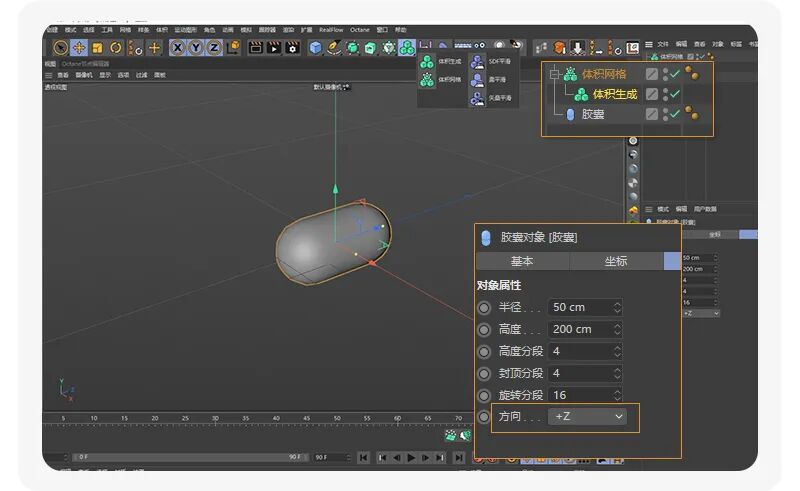Viewport: 800px width, 491px height.
Task: Toggle 胶囊 visibility dots
Action: tap(665, 114)
